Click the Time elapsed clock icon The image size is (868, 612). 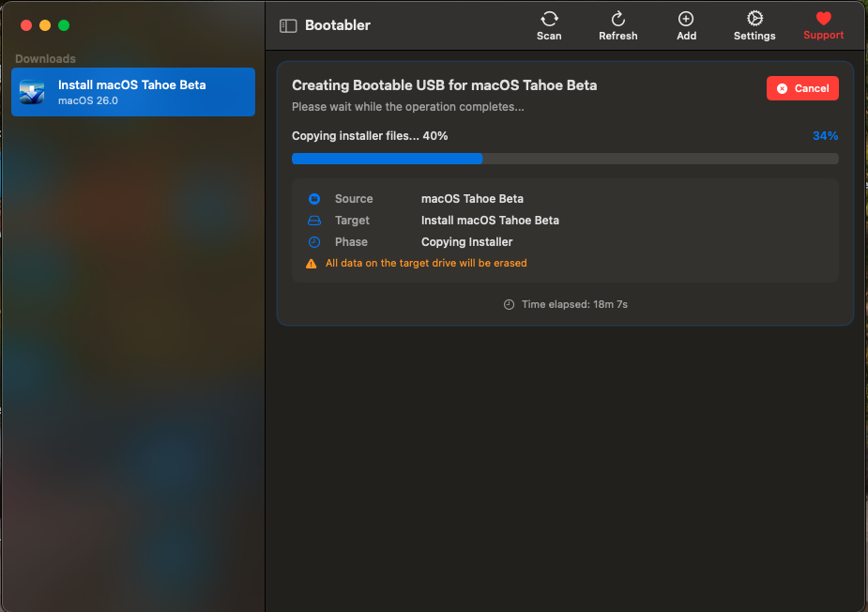pos(509,305)
